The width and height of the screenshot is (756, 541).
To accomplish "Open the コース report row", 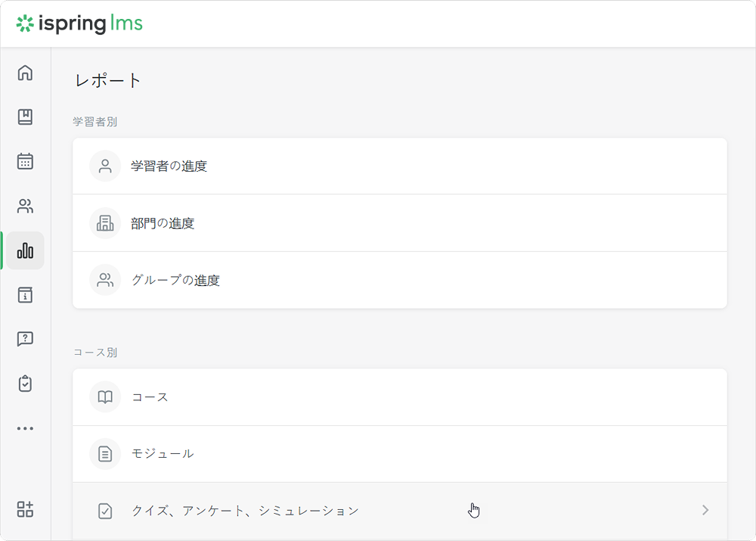I will 150,397.
